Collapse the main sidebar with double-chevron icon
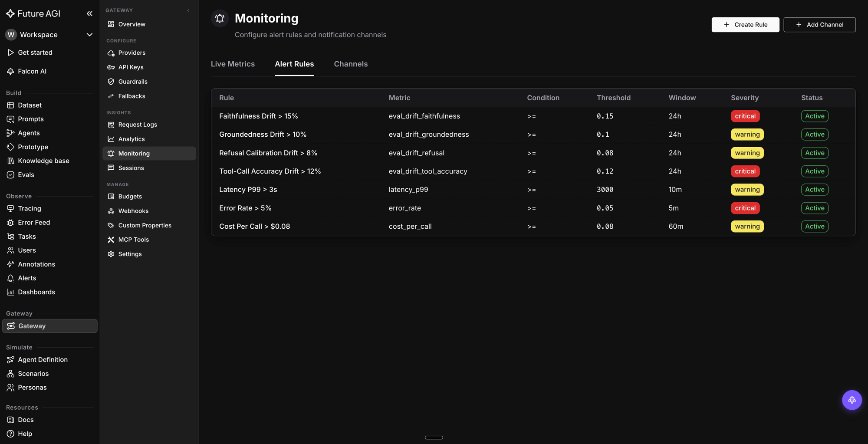The width and height of the screenshot is (868, 444). coord(89,13)
